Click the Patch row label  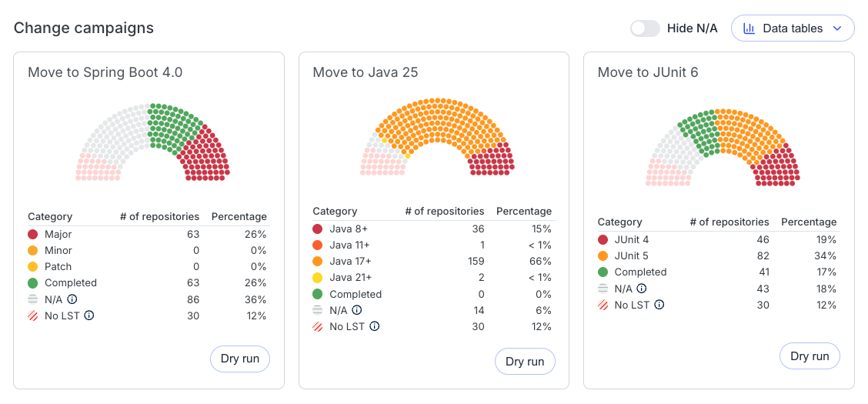[x=58, y=266]
